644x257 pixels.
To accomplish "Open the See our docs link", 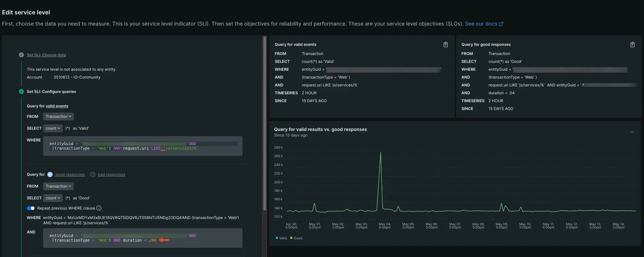I will 481,24.
